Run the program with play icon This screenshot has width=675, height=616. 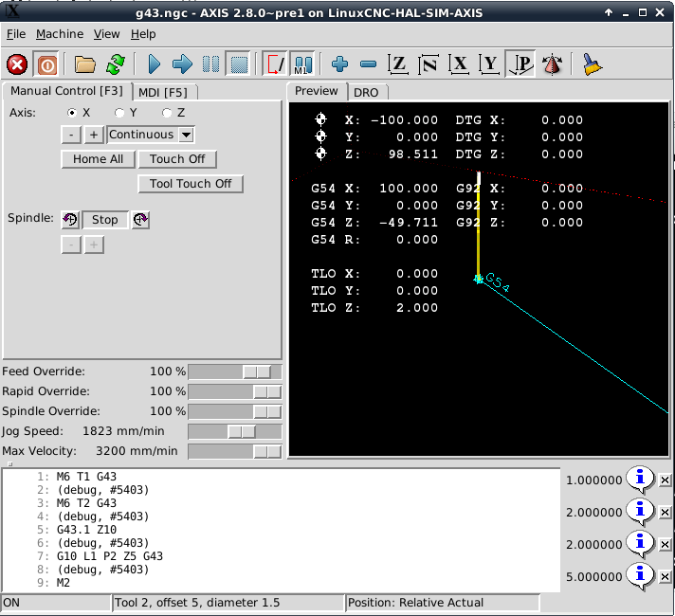pyautogui.click(x=154, y=64)
